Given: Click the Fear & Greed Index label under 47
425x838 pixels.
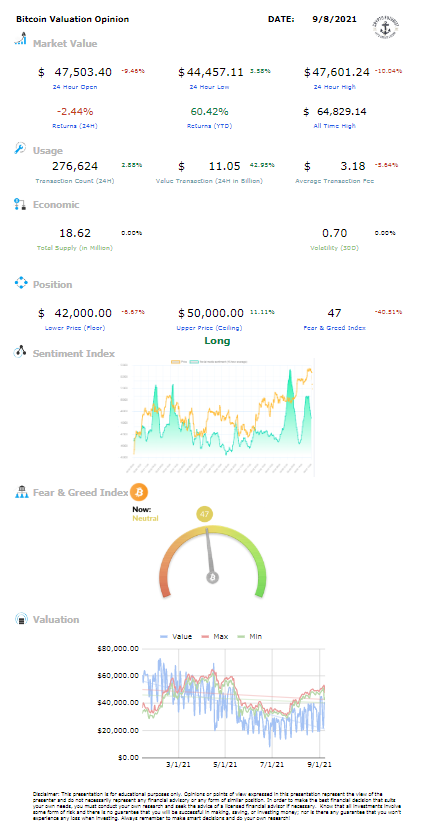Looking at the screenshot, I should coord(337,328).
